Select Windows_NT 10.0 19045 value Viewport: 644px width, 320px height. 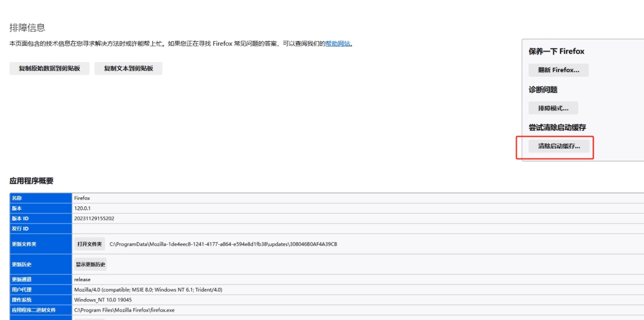103,300
